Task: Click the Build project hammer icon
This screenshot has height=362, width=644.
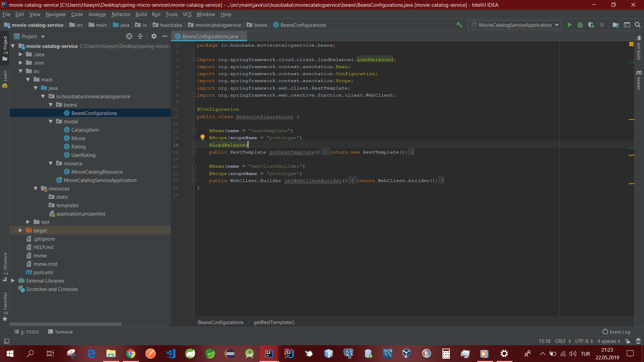Action: [459, 25]
